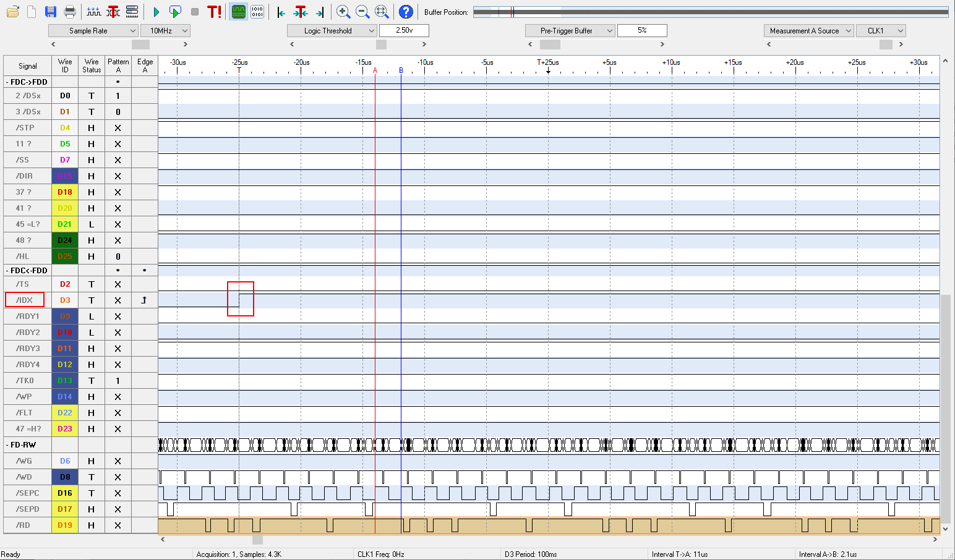Collapse the FDC->FDD signal group

click(7, 82)
